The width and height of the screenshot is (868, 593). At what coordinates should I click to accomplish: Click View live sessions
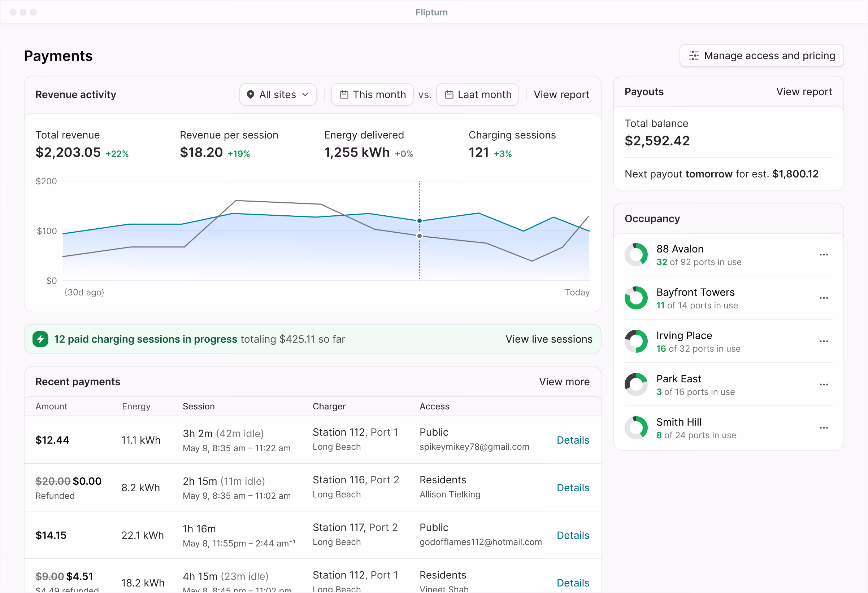549,339
